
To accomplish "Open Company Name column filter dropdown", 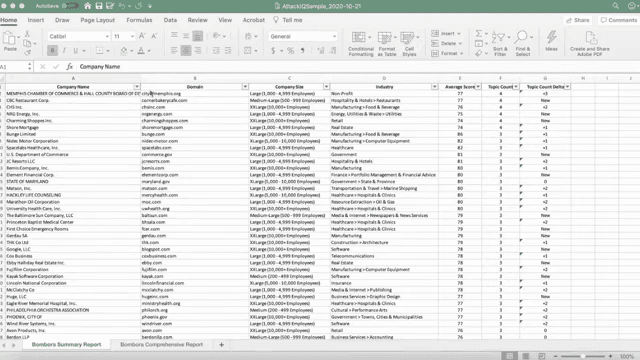I will [x=137, y=87].
